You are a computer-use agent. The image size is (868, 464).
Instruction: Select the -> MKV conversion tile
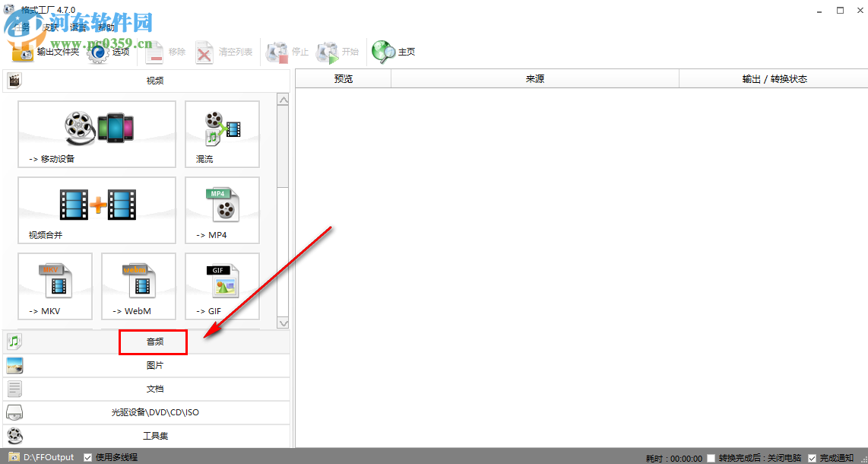(x=55, y=286)
